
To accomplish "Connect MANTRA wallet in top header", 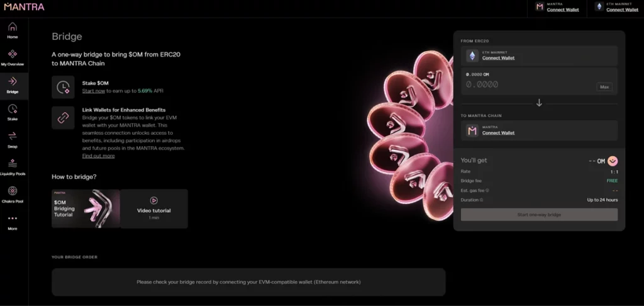I will pyautogui.click(x=563, y=9).
